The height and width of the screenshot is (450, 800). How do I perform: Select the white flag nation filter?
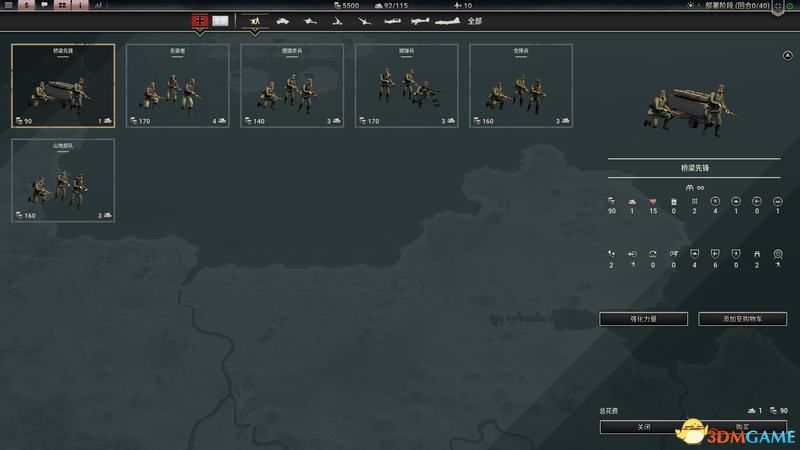[x=220, y=21]
